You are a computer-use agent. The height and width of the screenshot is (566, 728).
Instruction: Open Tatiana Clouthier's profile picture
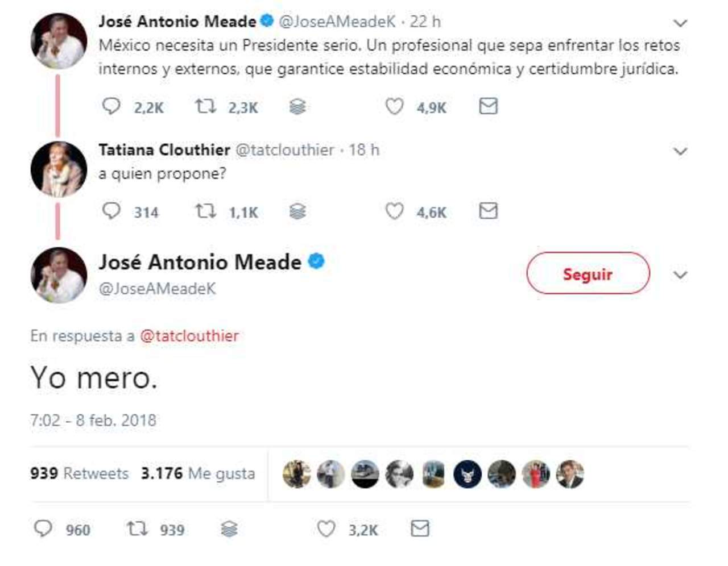tap(59, 169)
